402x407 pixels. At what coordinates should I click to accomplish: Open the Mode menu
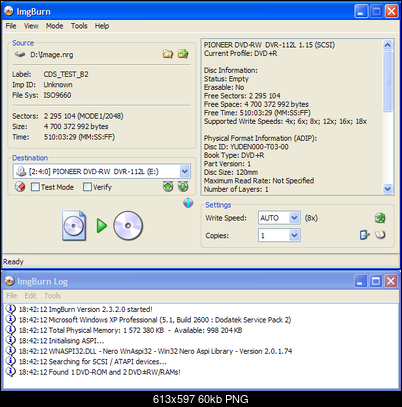point(54,26)
